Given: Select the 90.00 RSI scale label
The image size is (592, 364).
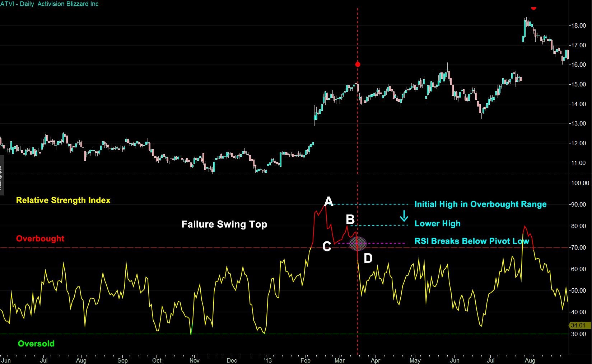Looking at the screenshot, I should click(x=579, y=205).
